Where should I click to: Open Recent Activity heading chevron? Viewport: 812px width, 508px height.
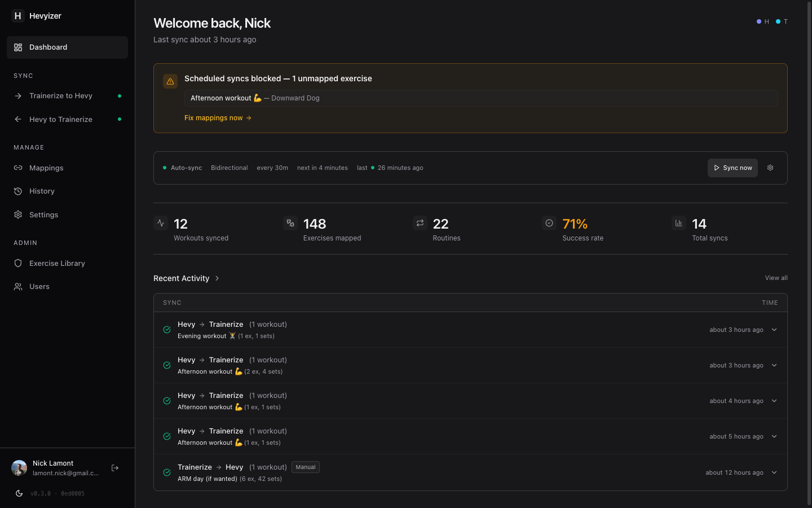[x=217, y=278]
